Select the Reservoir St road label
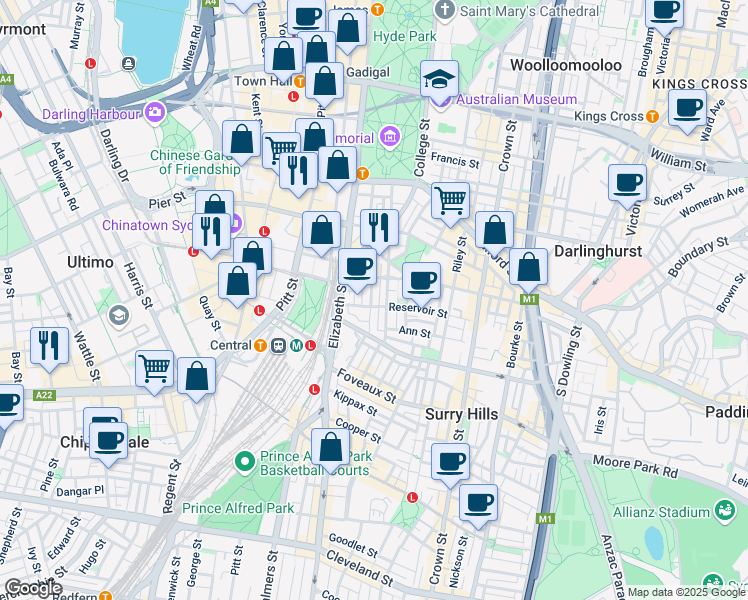The image size is (748, 600). coord(418,310)
